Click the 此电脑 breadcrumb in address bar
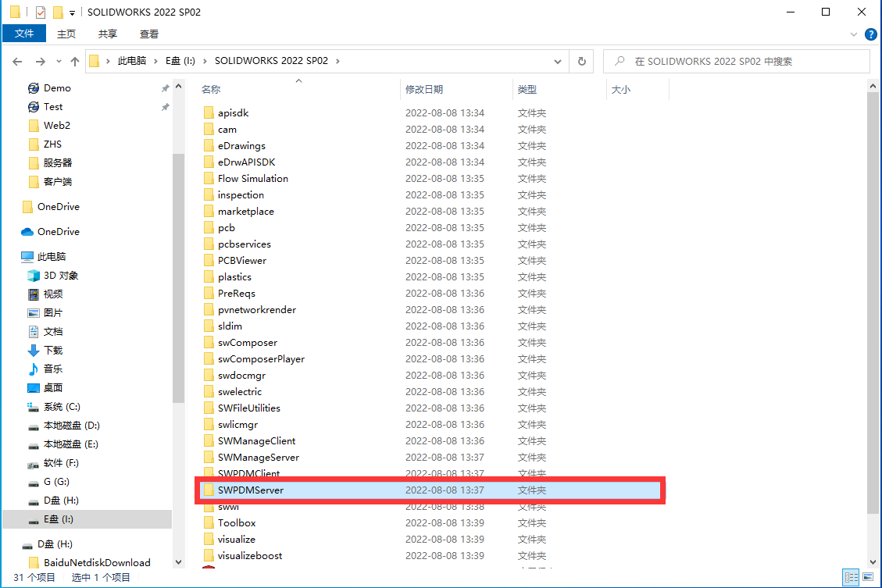Viewport: 882px width, 588px height. coord(131,61)
